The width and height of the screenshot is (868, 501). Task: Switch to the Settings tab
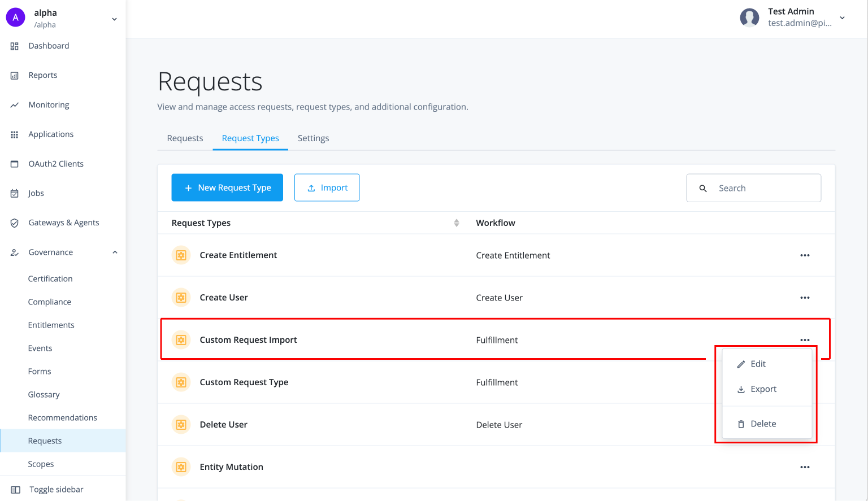point(313,138)
